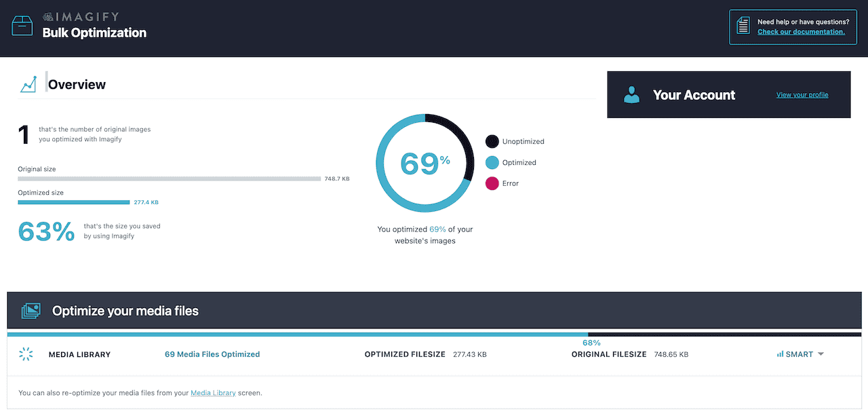
Task: Click the line chart icon next to Overview
Action: (28, 83)
